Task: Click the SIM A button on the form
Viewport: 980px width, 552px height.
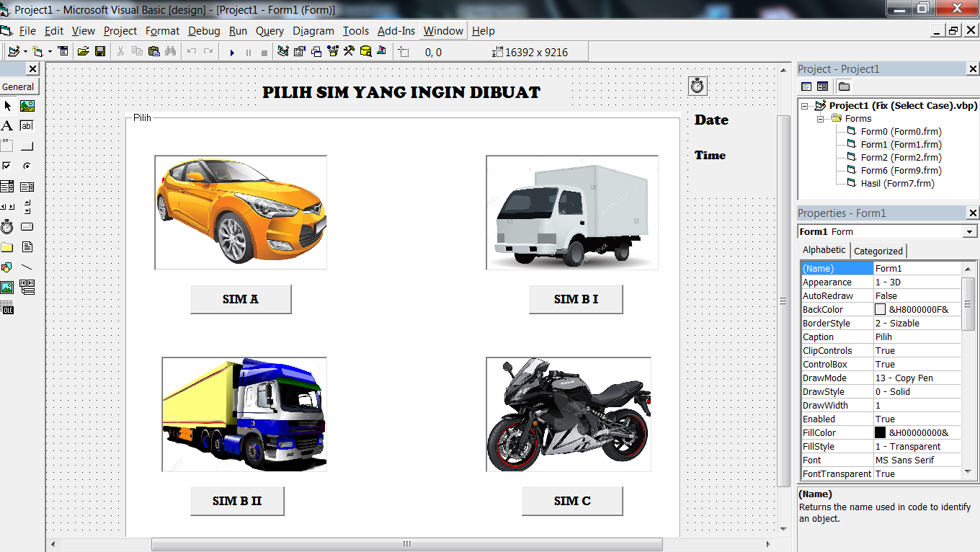Action: tap(241, 299)
